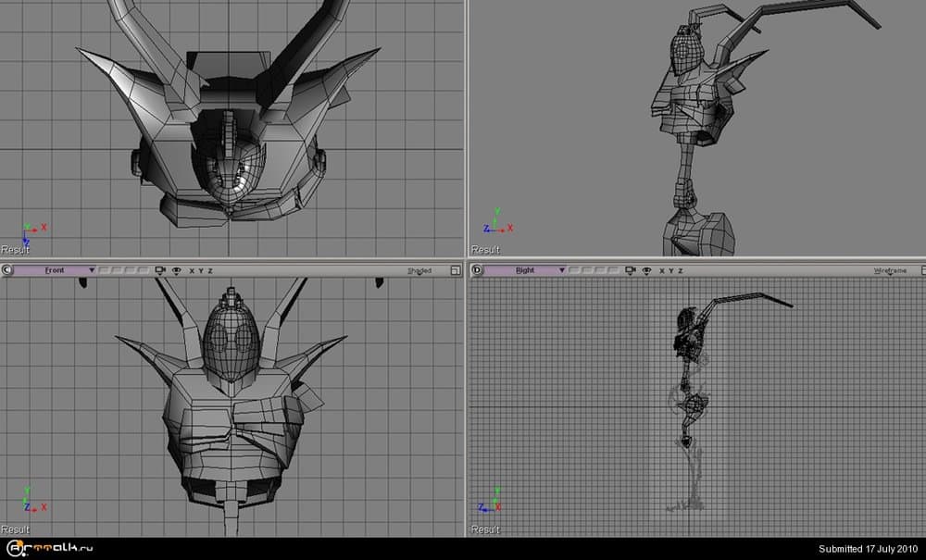Screen dimensions: 926x560
Task: Click first memo cam slot in Front viewport
Action: [105, 270]
